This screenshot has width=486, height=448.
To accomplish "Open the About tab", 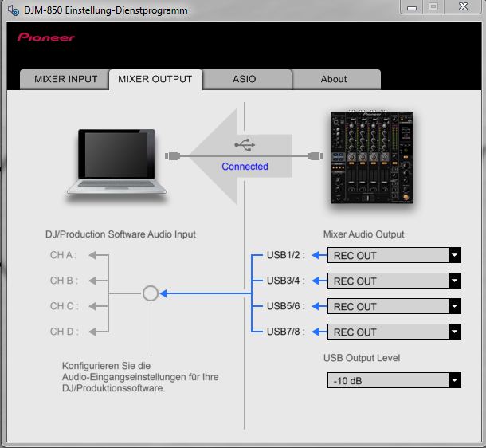I will [336, 79].
